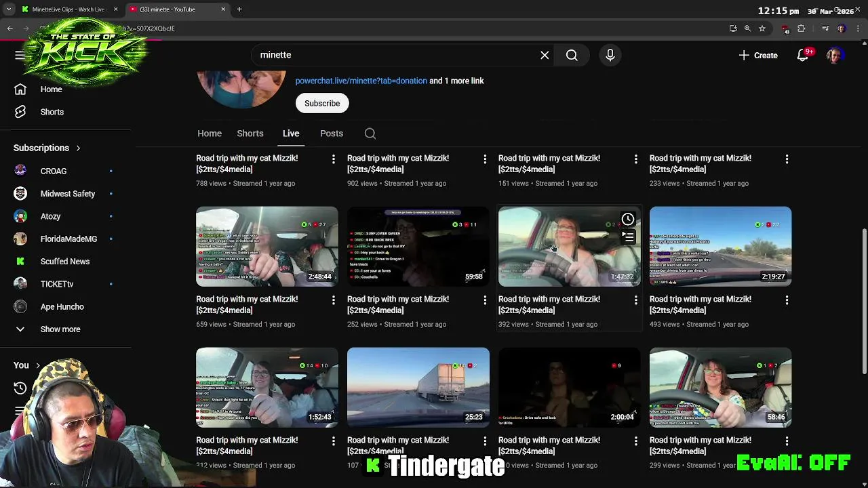The height and width of the screenshot is (488, 868).
Task: Open the browser tab search dropdown
Action: click(x=8, y=9)
